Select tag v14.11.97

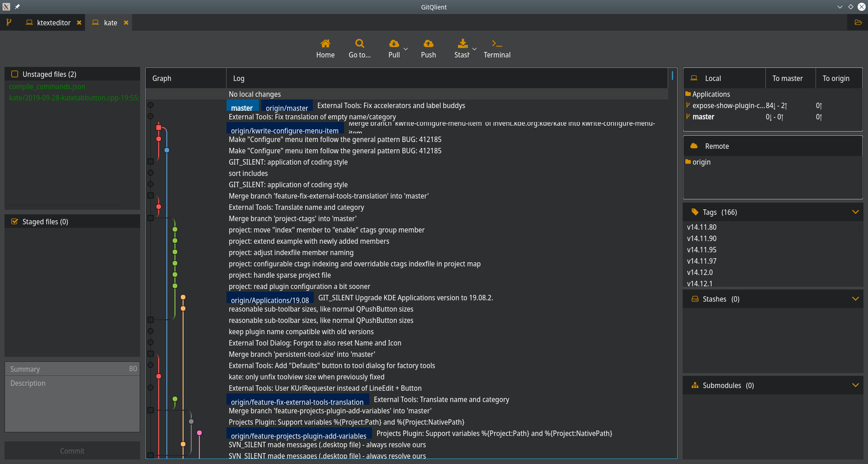[702, 261]
